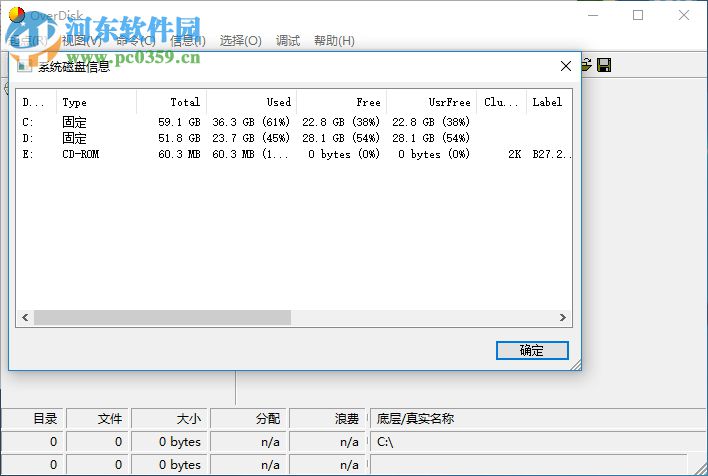Image resolution: width=708 pixels, height=476 pixels.
Task: Sort by the Total column header
Action: tap(172, 102)
